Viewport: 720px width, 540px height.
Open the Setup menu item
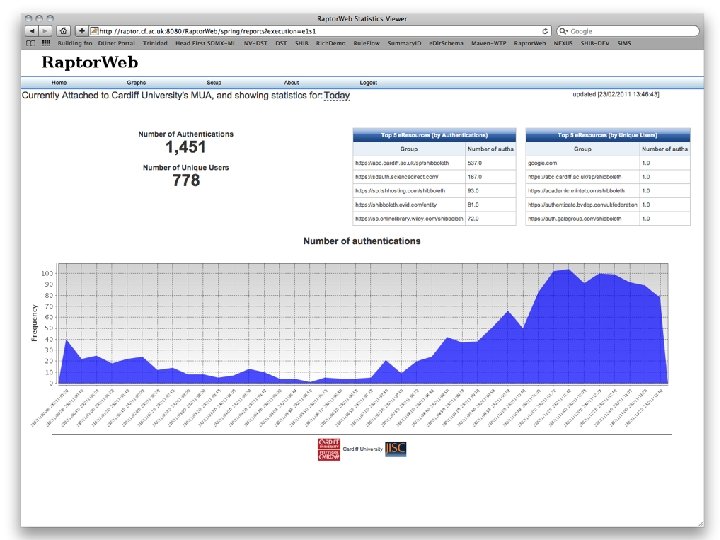click(214, 83)
